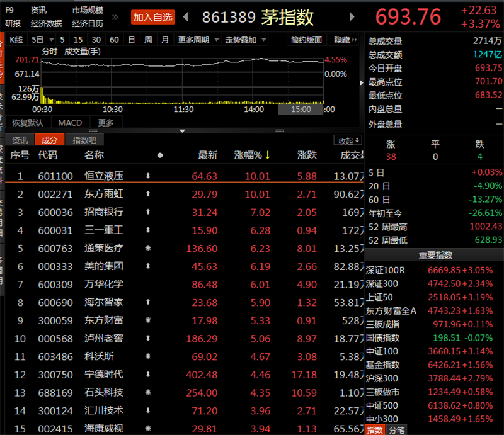Click the star icon in 海康威视 row
Screen dimensions: 504x435
pyautogui.click(x=148, y=428)
